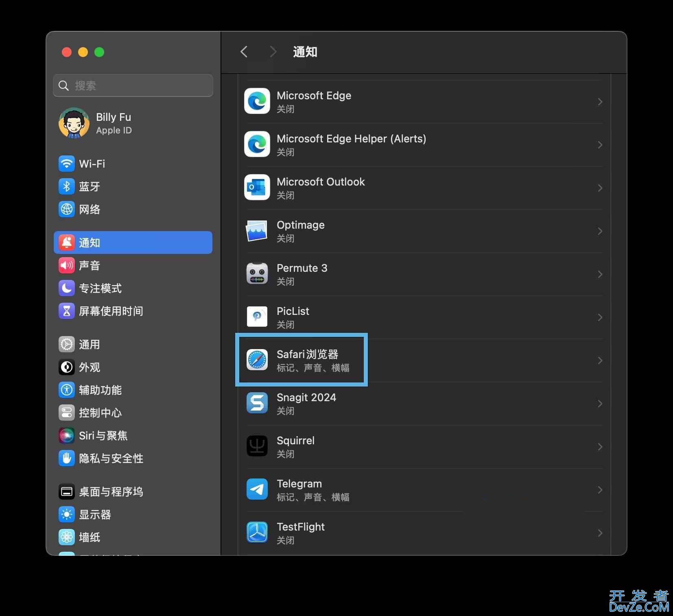Open Billy Fu Apple ID account
The height and width of the screenshot is (616, 673).
pyautogui.click(x=133, y=123)
